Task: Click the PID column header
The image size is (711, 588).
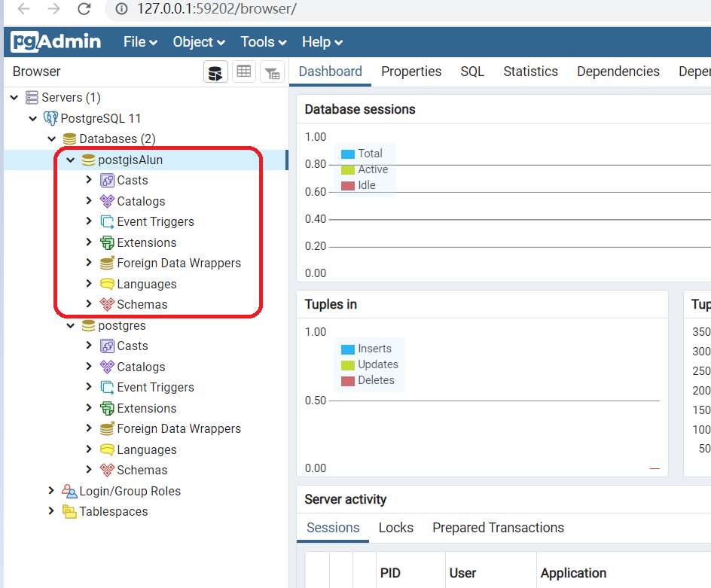Action: click(390, 573)
